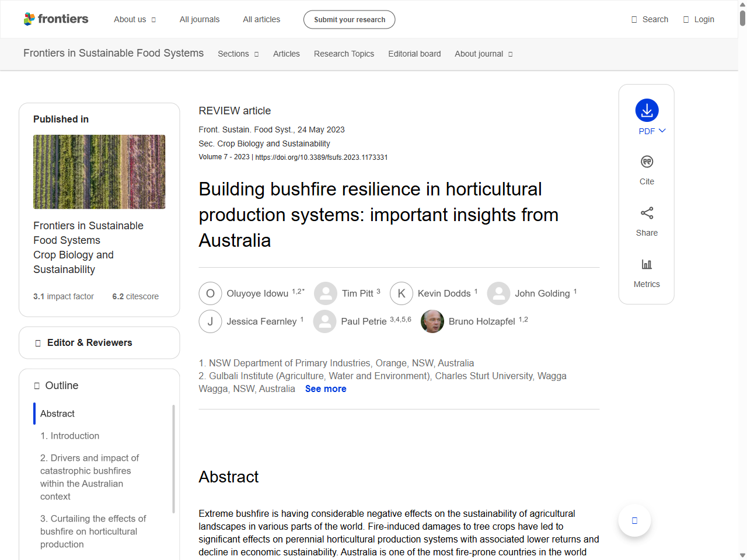
Task: Open the Cite icon
Action: [647, 162]
